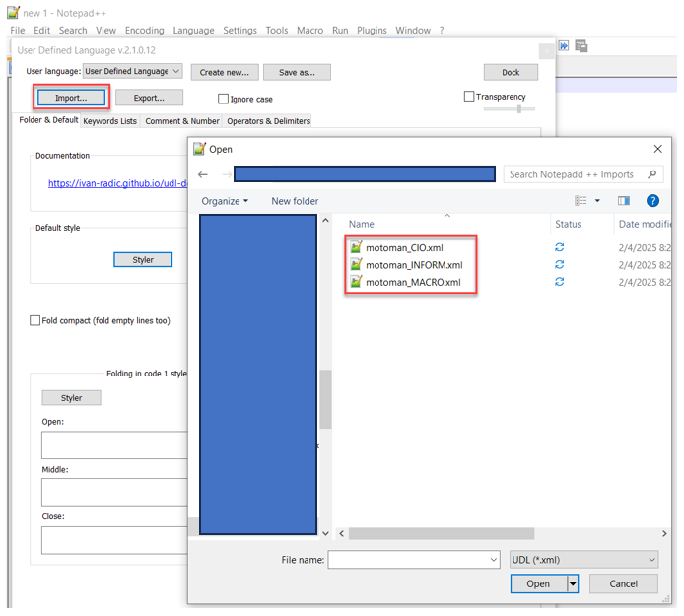Expand the view options dropdown arrow
The height and width of the screenshot is (616, 684).
597,201
